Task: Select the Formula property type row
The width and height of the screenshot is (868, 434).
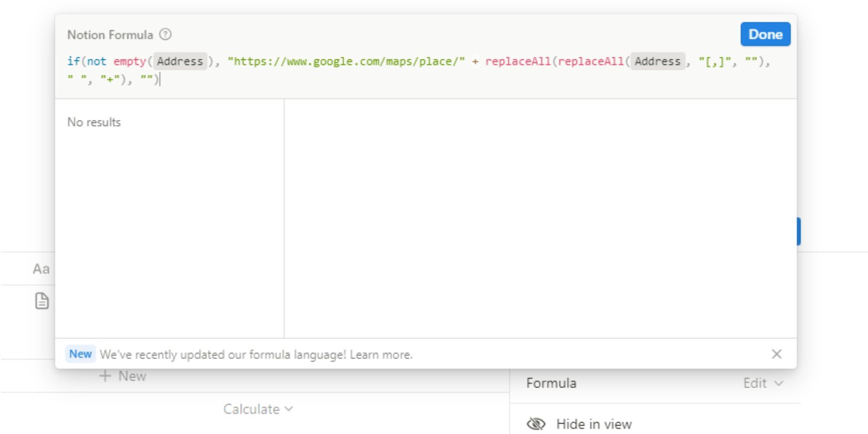Action: 551,383
